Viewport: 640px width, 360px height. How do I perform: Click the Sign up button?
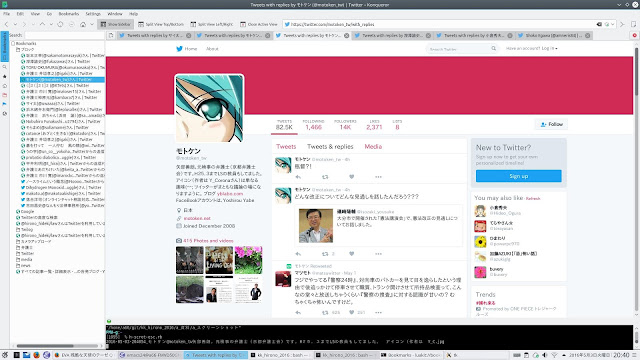518,176
